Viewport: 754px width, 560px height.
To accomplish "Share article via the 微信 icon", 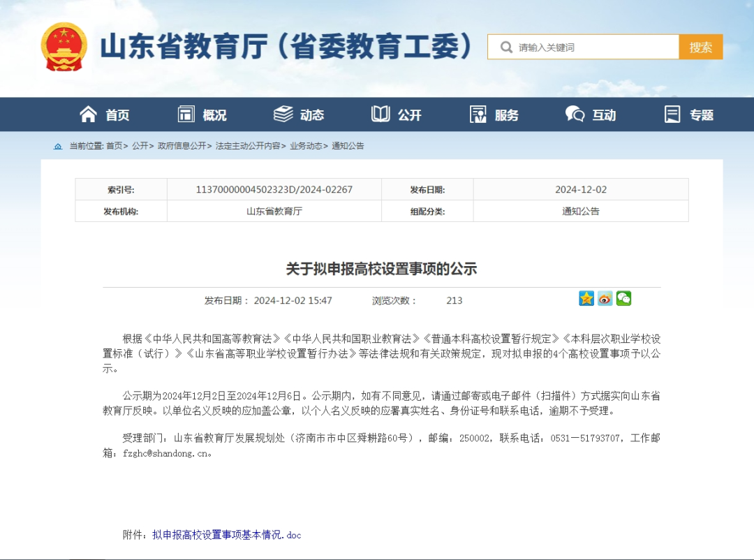I will click(x=623, y=299).
